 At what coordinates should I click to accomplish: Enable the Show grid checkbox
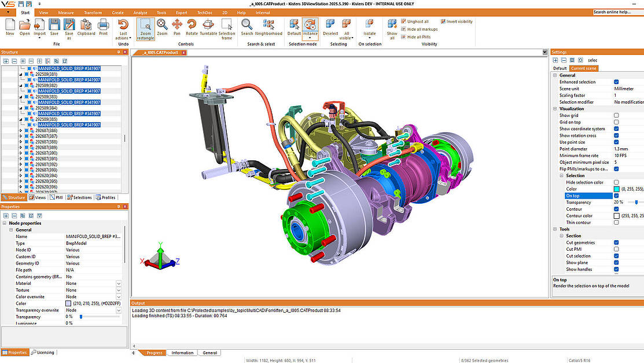(x=616, y=115)
